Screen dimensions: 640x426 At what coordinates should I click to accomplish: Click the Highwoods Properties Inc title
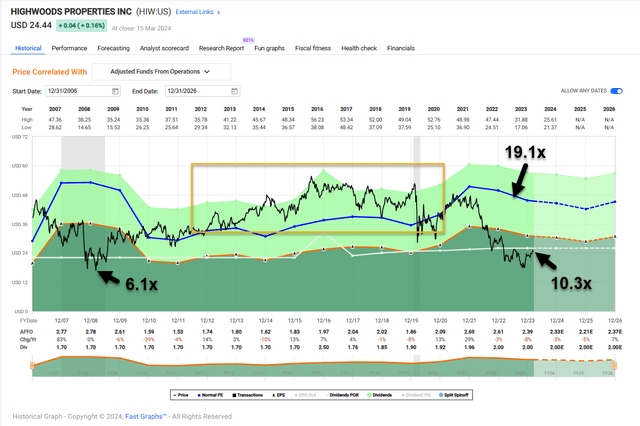tap(71, 12)
